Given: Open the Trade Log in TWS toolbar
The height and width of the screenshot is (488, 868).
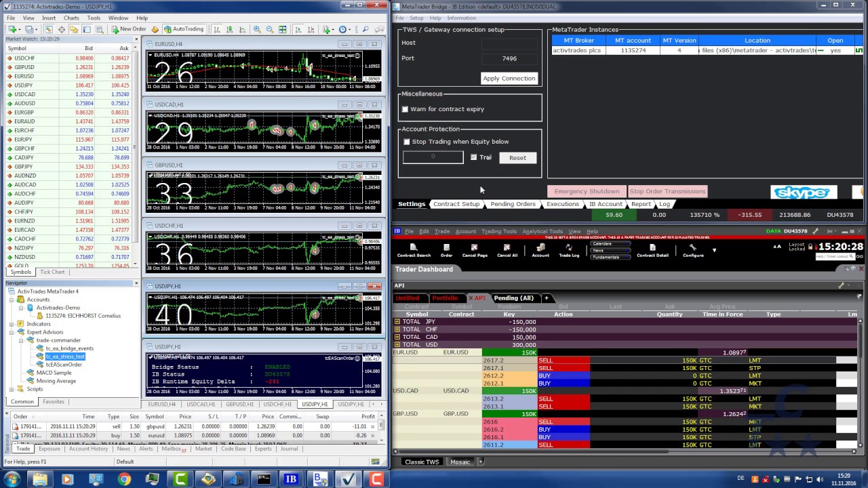Looking at the screenshot, I should tap(569, 251).
